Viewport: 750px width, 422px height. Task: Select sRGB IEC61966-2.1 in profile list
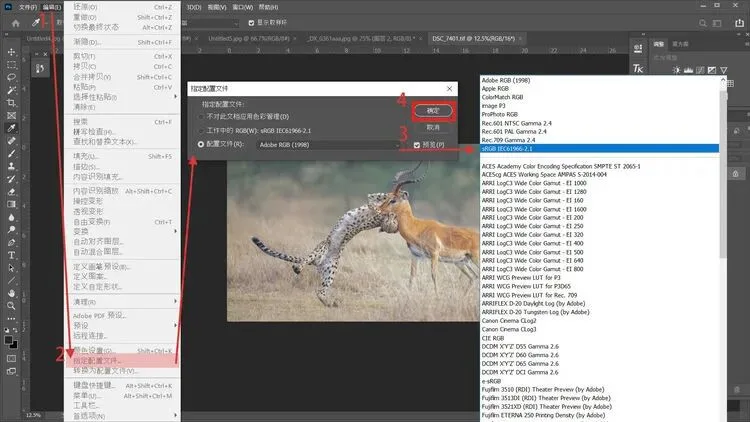pyautogui.click(x=599, y=149)
